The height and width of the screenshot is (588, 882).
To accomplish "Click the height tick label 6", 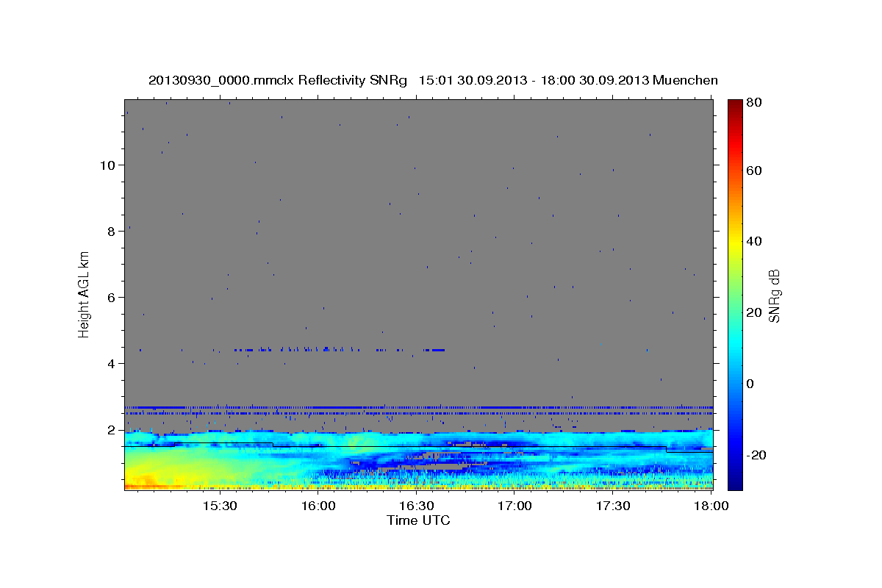I will [112, 298].
